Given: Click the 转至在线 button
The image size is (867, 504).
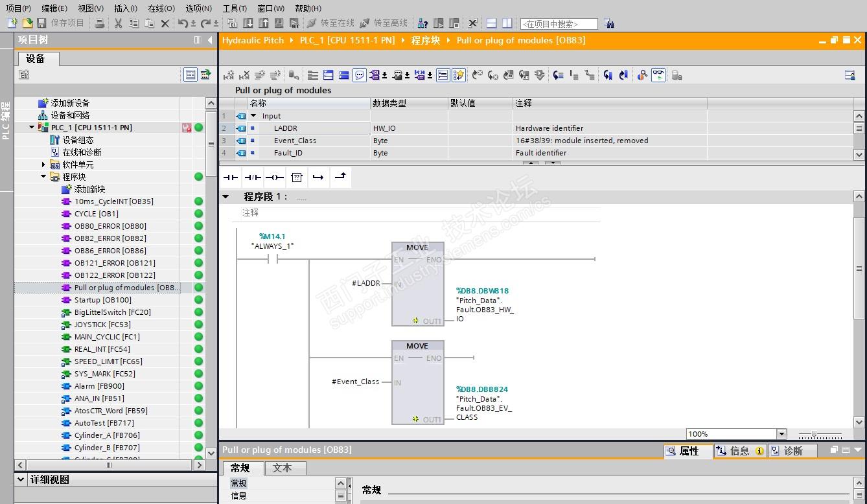Looking at the screenshot, I should point(330,23).
